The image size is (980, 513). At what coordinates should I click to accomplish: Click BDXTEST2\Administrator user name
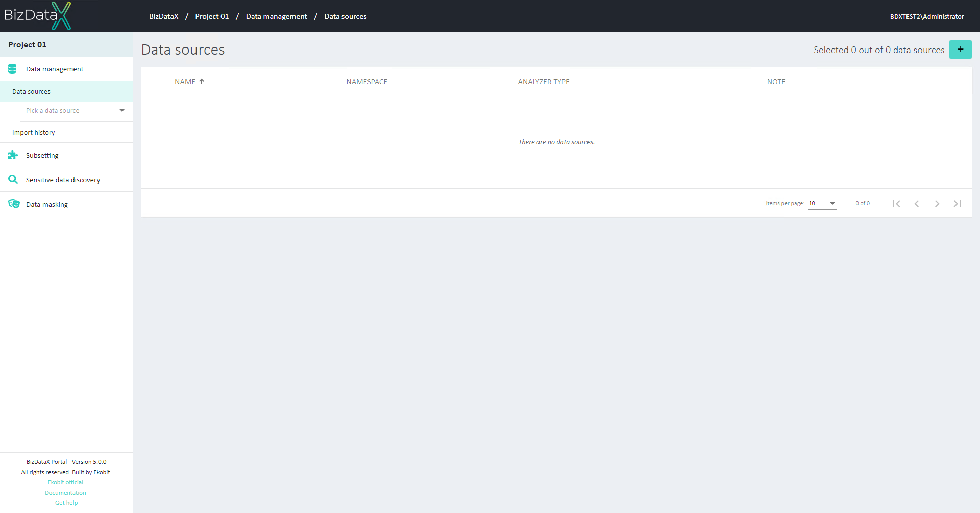pyautogui.click(x=927, y=16)
